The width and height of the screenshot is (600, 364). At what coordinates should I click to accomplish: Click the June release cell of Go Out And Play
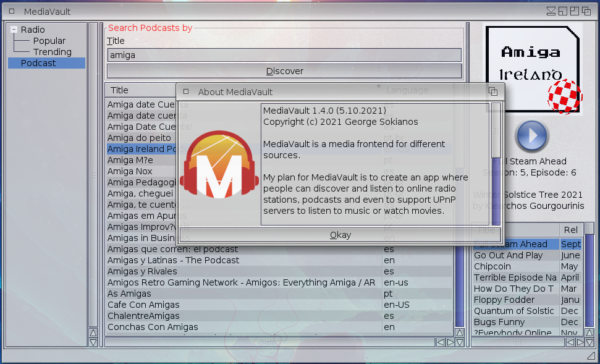[570, 255]
